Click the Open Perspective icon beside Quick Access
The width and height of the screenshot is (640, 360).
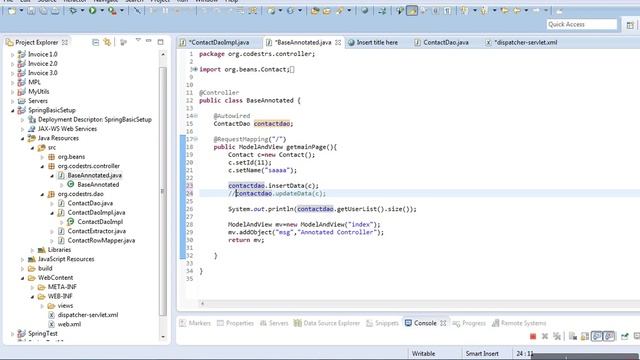[630, 25]
